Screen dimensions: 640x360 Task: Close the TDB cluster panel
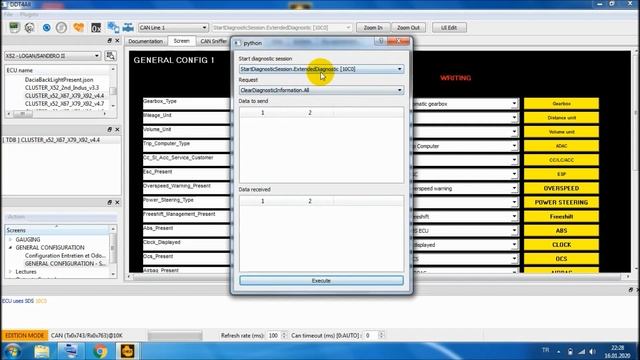[x=117, y=129]
